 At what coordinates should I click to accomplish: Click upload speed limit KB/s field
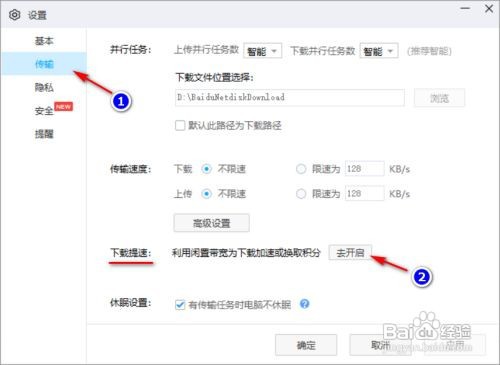point(364,193)
